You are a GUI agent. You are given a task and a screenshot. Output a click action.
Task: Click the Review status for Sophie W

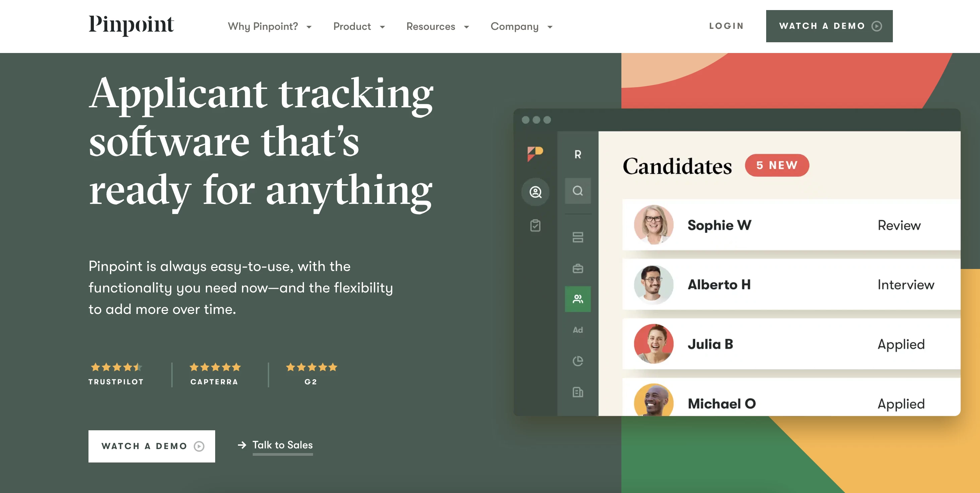click(x=900, y=224)
